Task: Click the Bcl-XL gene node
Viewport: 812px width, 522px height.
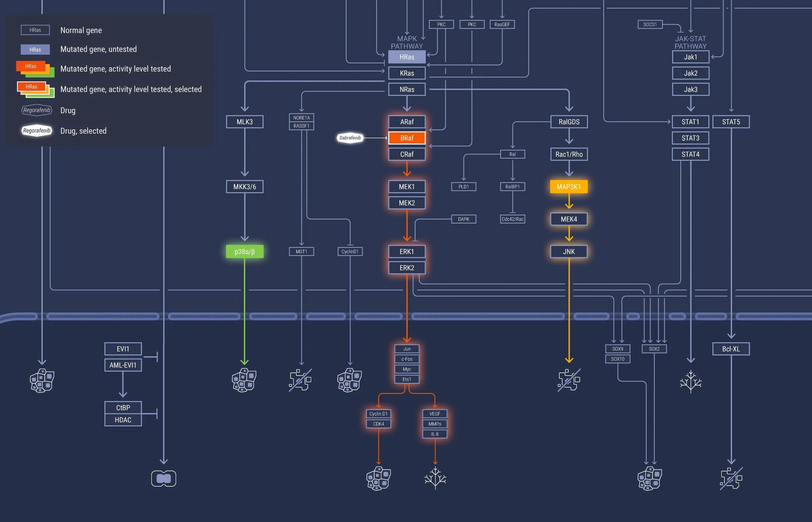Action: pos(731,349)
